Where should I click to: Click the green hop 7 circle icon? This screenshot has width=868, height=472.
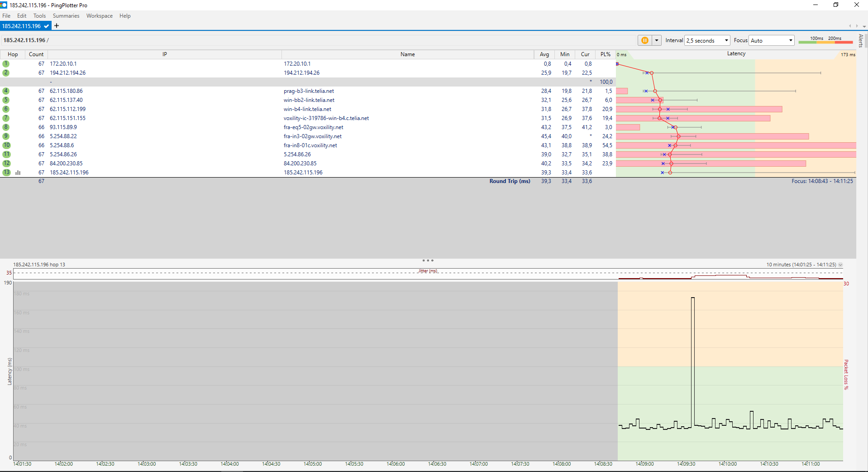(6, 118)
